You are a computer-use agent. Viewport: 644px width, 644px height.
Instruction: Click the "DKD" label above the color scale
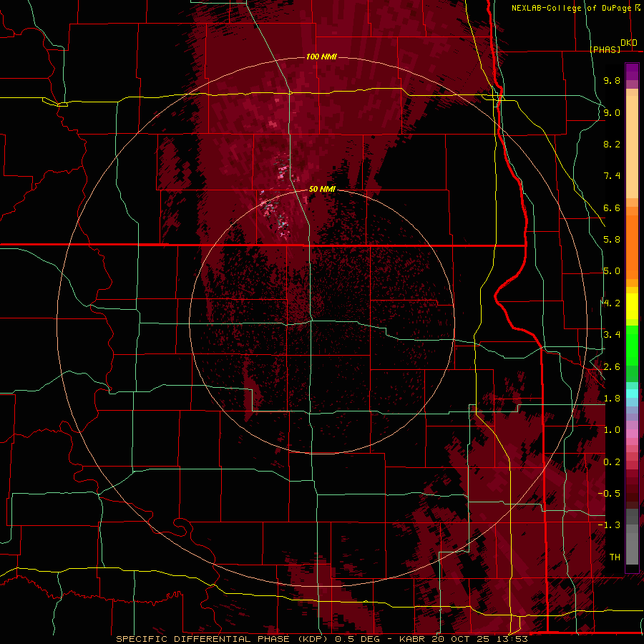pyautogui.click(x=629, y=43)
